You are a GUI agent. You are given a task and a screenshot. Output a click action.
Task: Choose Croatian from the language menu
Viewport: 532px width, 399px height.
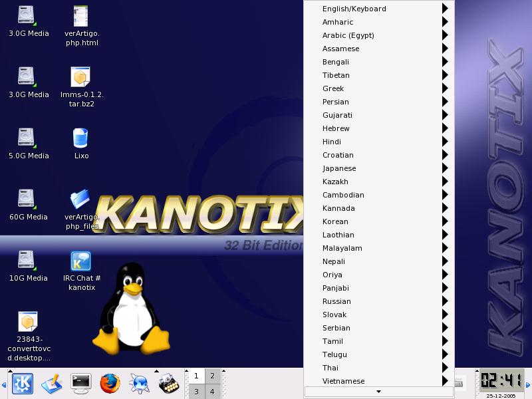click(x=379, y=155)
